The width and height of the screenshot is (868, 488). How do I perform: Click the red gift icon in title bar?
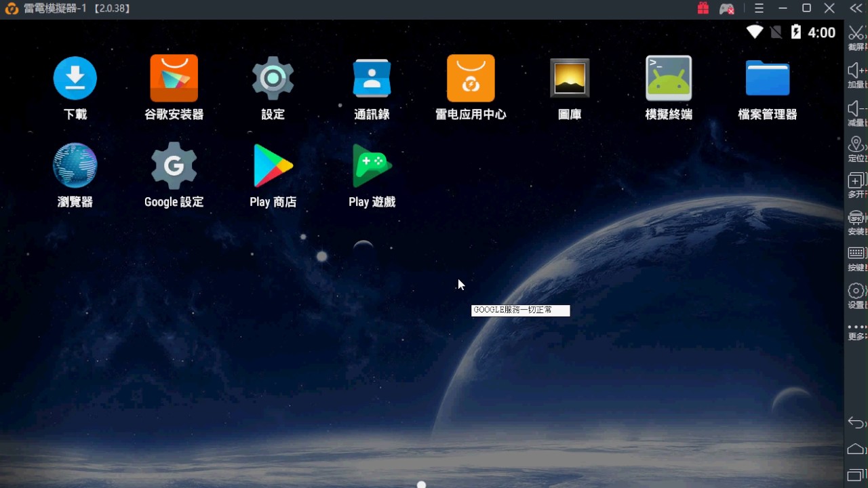click(703, 8)
